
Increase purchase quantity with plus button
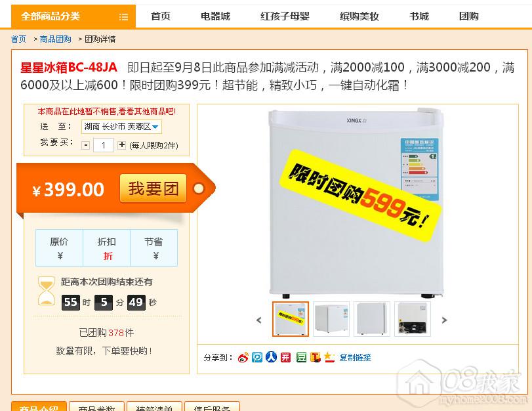point(121,145)
